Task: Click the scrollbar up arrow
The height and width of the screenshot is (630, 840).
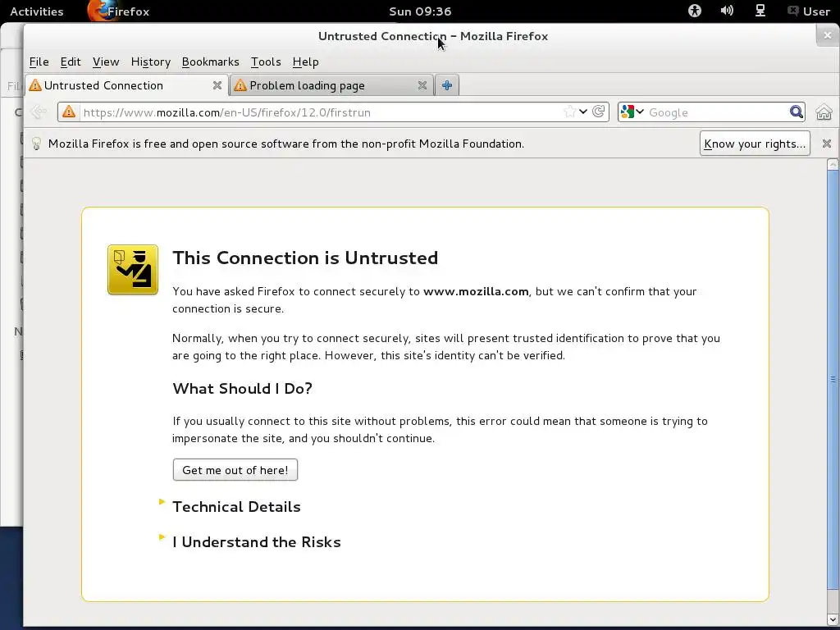Action: 833,165
